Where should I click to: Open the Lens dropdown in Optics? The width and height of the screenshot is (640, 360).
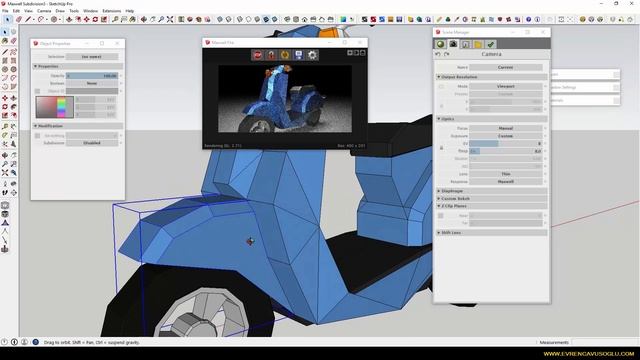506,174
